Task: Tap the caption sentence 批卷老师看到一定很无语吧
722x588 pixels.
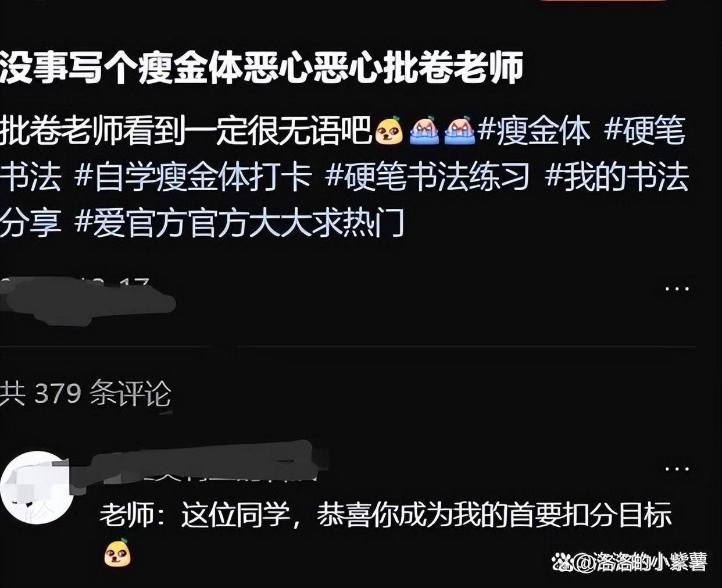Action: tap(186, 131)
